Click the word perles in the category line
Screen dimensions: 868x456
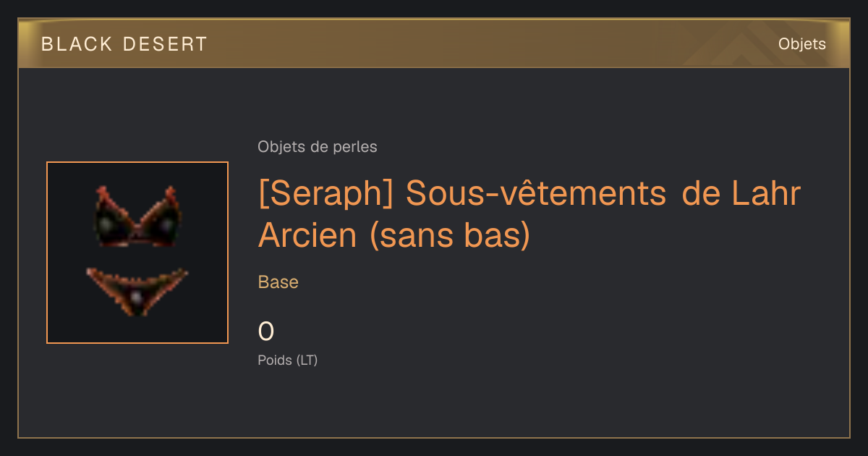tap(355, 147)
